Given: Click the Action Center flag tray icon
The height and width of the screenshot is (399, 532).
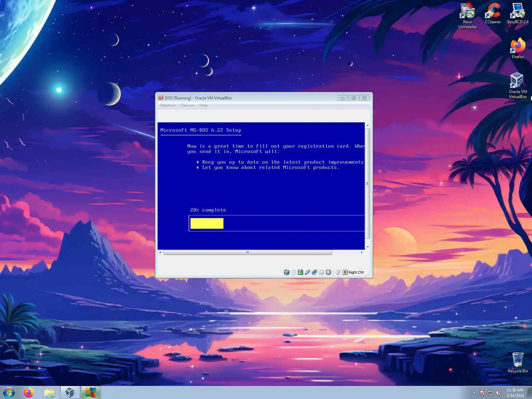Looking at the screenshot, I should pyautogui.click(x=482, y=393).
